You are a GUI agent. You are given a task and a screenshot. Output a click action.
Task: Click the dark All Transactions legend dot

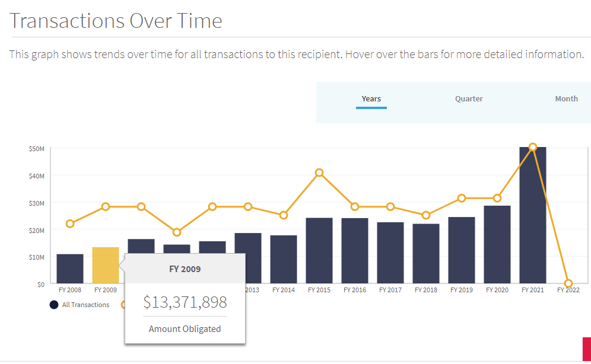[x=54, y=305]
